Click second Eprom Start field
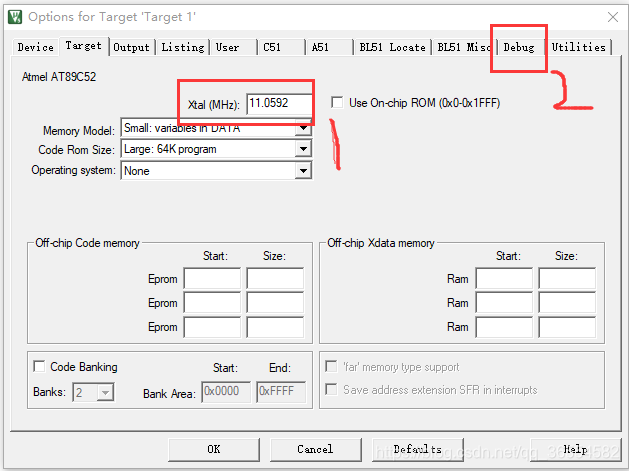The image size is (629, 471). 212,302
